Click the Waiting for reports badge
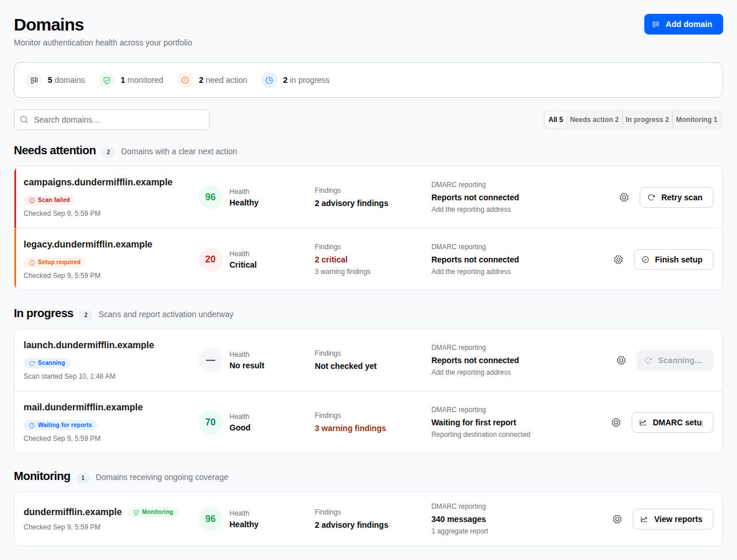 pyautogui.click(x=60, y=425)
